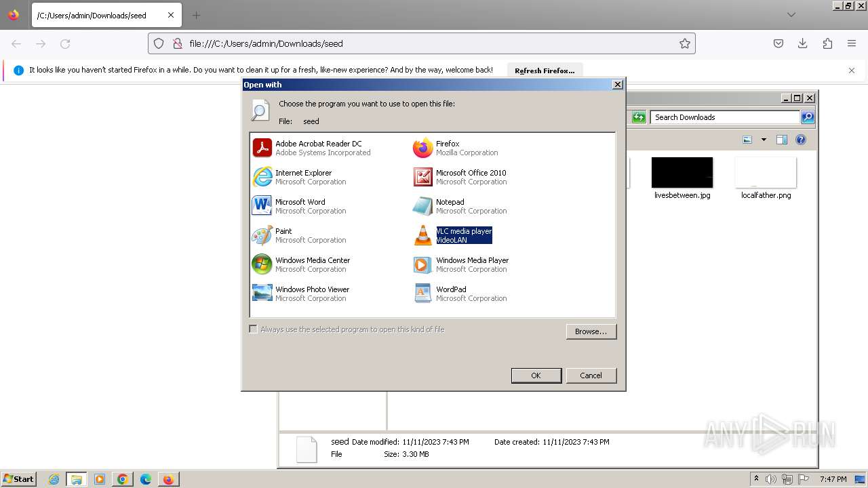The image size is (868, 488).
Task: Click the tracking protection shield icon
Action: click(159, 43)
